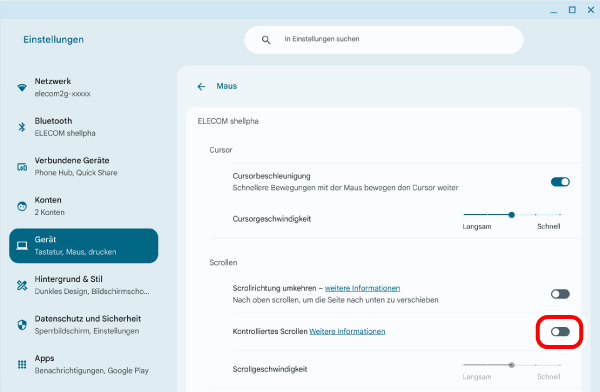The height and width of the screenshot is (392, 600).
Task: Click the Scrollgeschwindigkeit slider handle
Action: coord(512,365)
